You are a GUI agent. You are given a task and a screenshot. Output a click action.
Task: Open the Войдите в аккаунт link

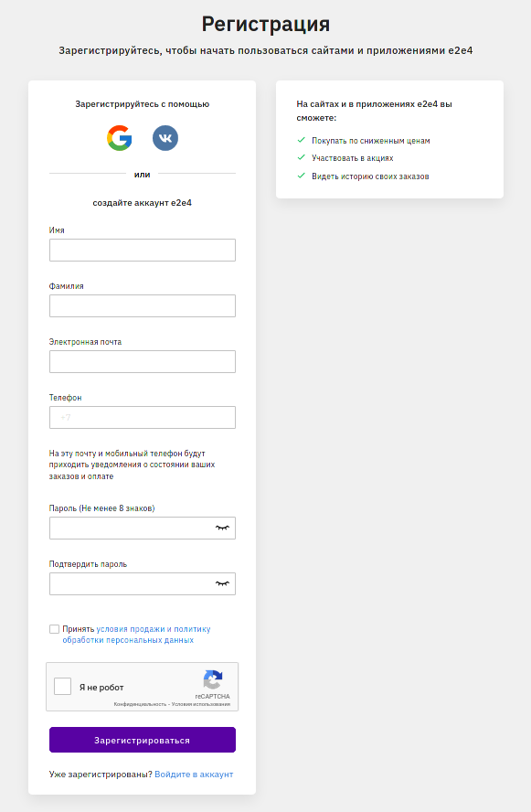[194, 775]
